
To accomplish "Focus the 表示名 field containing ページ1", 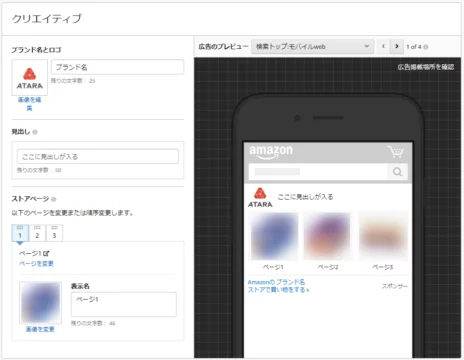I will [x=124, y=304].
